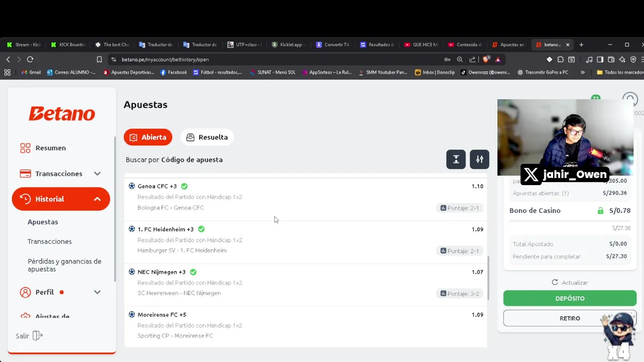The image size is (644, 362).
Task: Open Apuestas under Historial
Action: point(43,222)
